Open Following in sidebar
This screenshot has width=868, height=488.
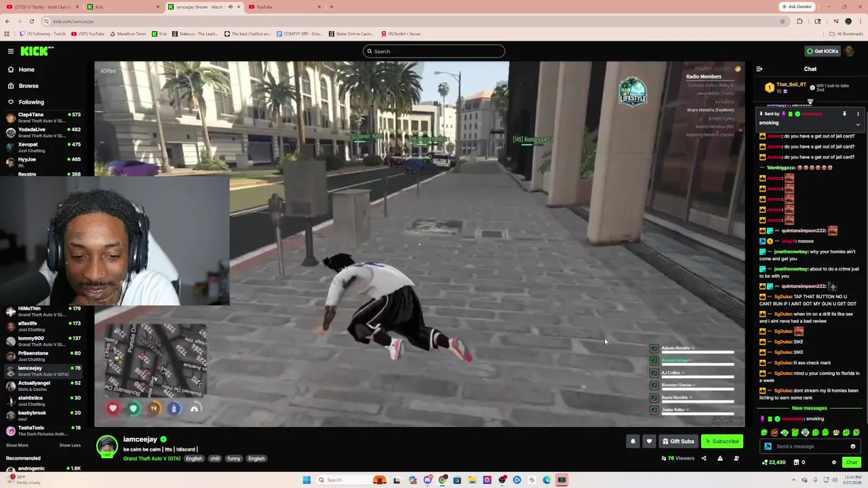tap(31, 102)
